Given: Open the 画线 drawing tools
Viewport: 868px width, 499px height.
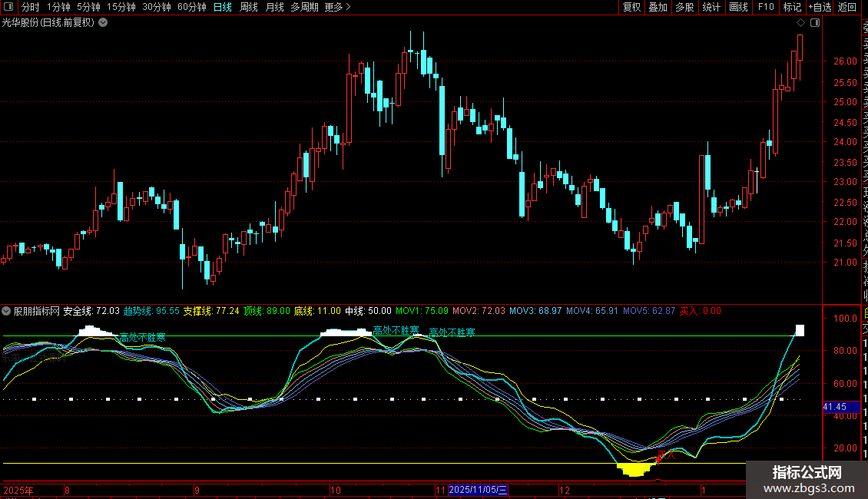Looking at the screenshot, I should 738,8.
